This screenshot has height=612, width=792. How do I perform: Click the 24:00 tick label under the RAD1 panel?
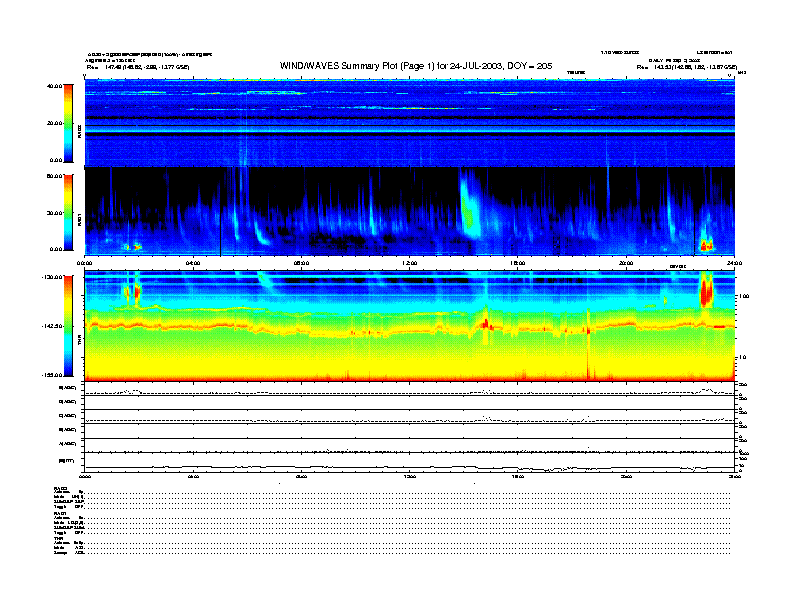coord(734,263)
